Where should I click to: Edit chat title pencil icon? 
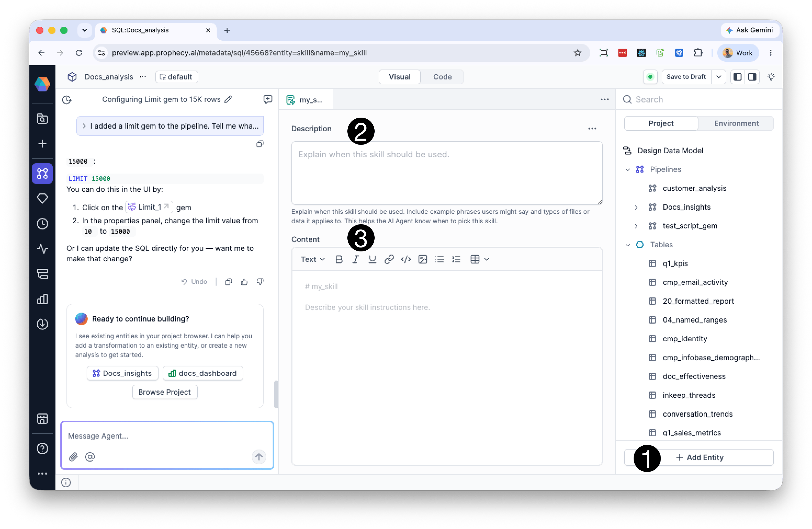pyautogui.click(x=228, y=99)
